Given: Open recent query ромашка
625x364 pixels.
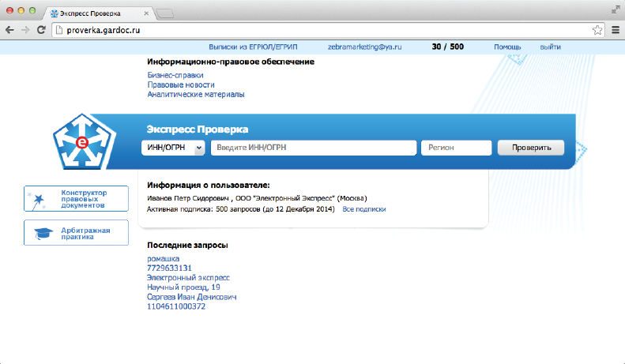Looking at the screenshot, I should (x=163, y=258).
